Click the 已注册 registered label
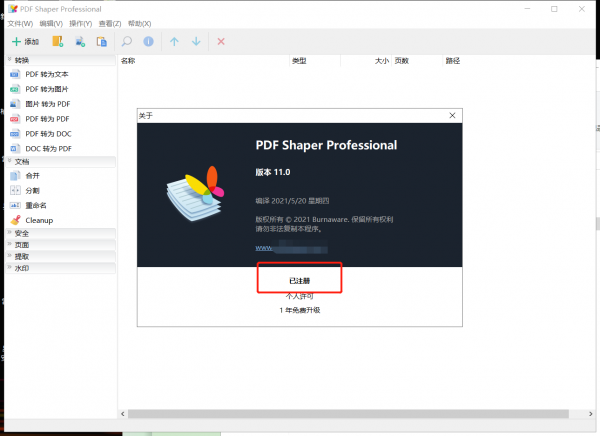Viewport: 600px width, 436px height. click(300, 281)
